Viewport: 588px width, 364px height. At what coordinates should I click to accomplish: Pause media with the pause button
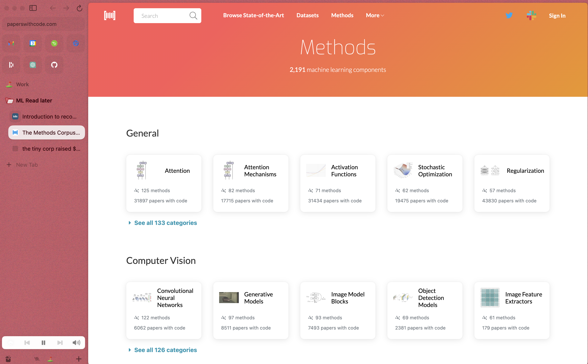point(43,343)
